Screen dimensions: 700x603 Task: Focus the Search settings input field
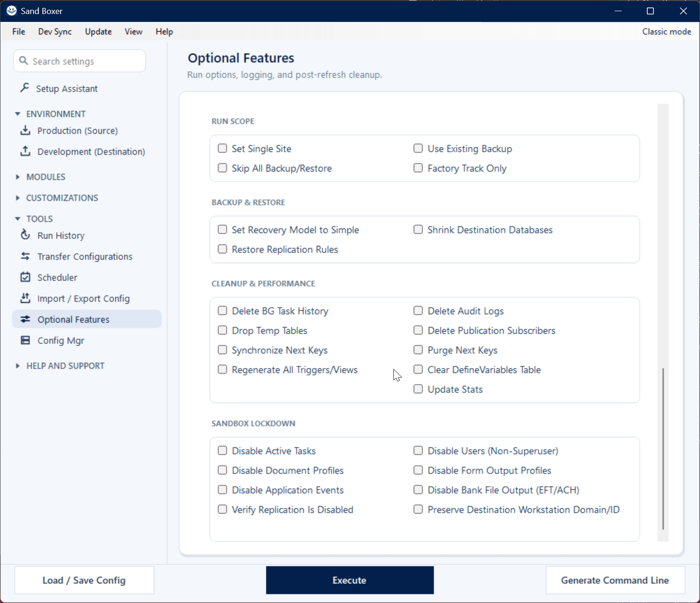(x=79, y=61)
